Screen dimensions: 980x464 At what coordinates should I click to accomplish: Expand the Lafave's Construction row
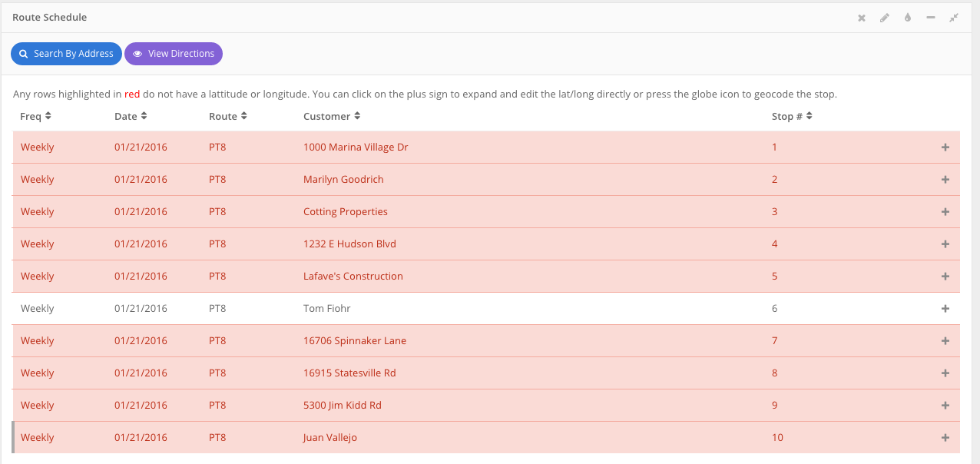click(x=945, y=277)
